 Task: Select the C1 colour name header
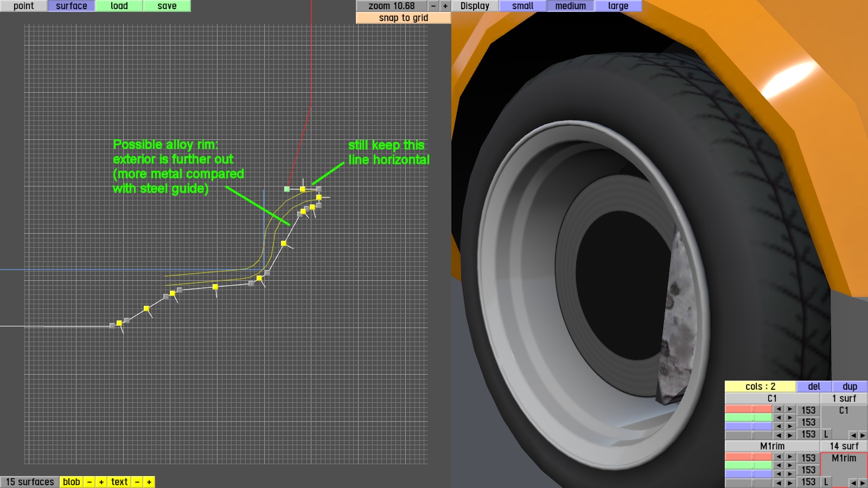[772, 399]
